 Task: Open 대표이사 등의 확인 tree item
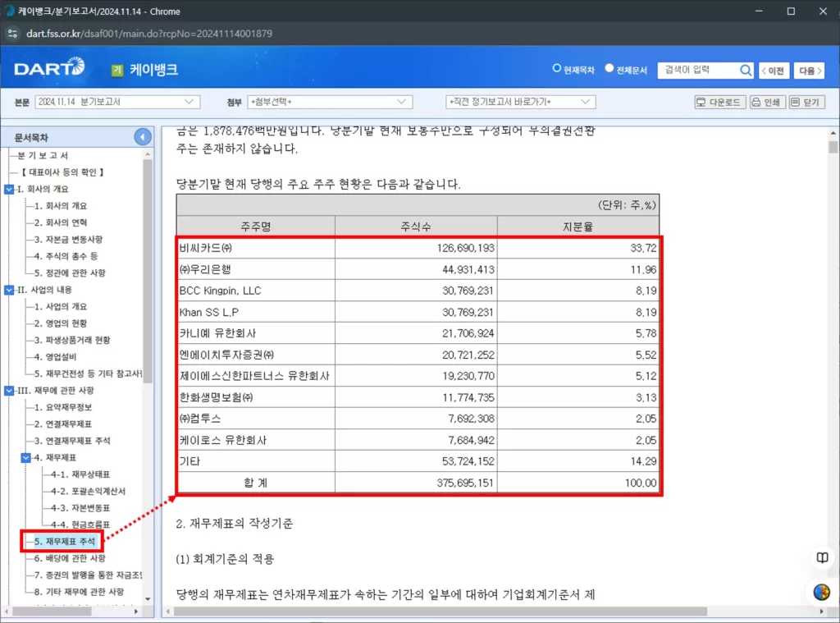click(62, 172)
